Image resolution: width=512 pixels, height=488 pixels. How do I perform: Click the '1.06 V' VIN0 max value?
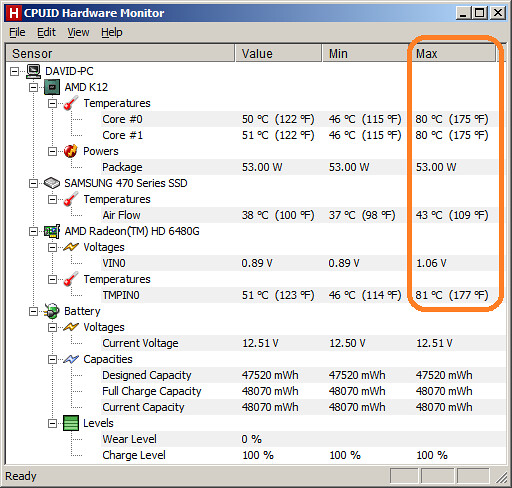click(x=431, y=263)
